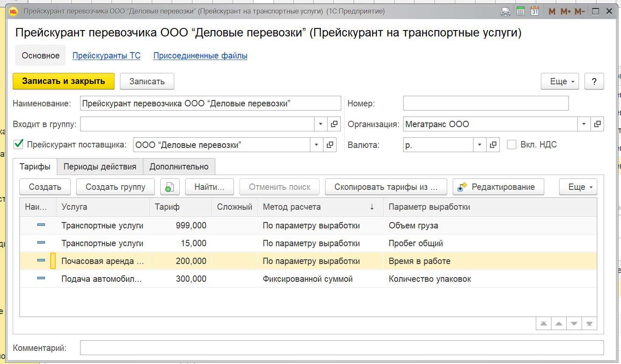
Task: Click Создать группу button
Action: click(x=115, y=187)
